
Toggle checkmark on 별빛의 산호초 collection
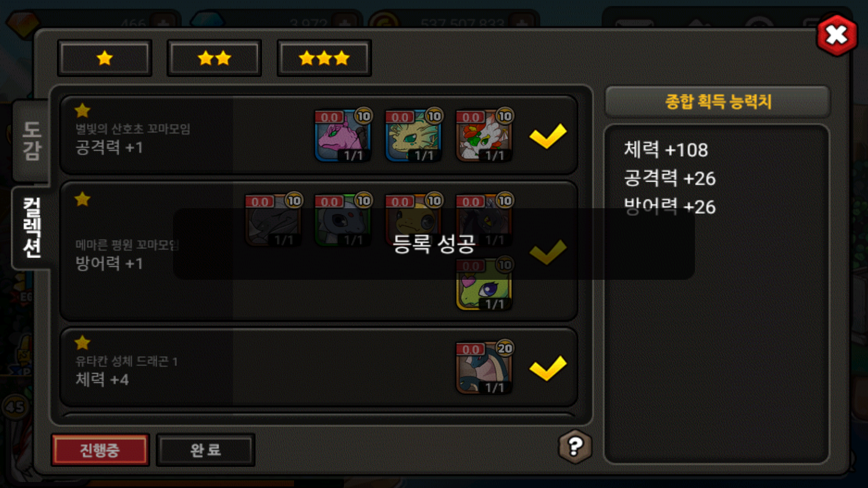(x=548, y=136)
